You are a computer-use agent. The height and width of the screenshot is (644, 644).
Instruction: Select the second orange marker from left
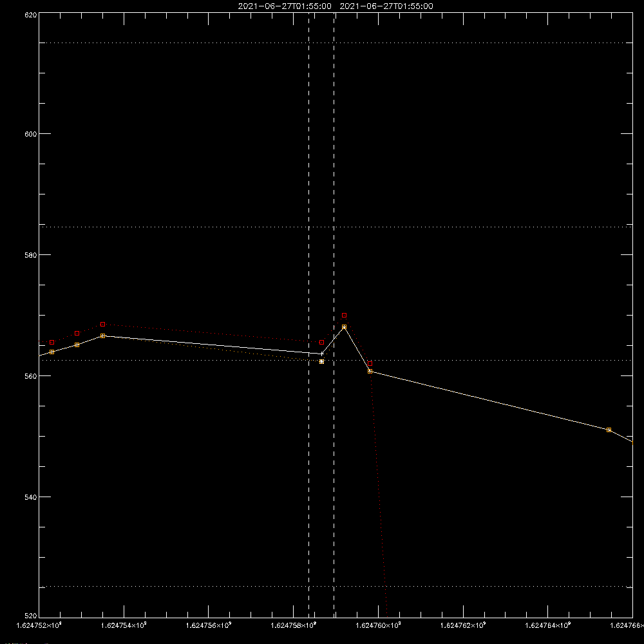[x=77, y=345]
